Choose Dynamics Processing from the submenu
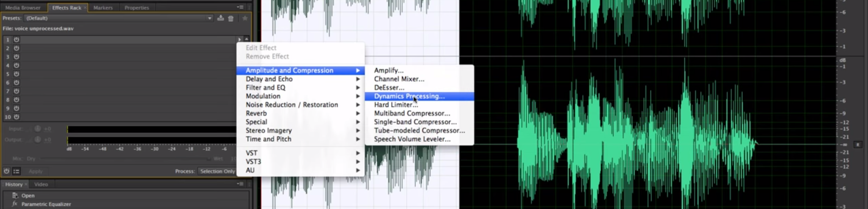This screenshot has width=868, height=209. (x=409, y=96)
